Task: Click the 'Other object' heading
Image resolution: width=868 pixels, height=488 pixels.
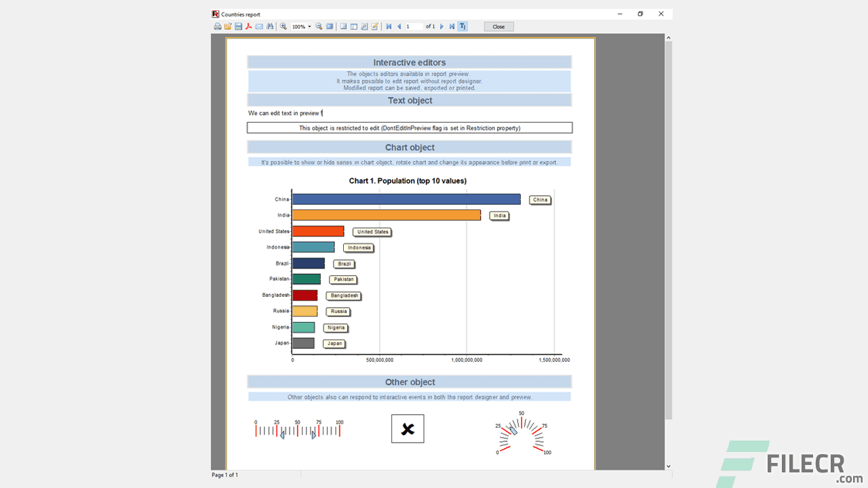Action: tap(410, 382)
